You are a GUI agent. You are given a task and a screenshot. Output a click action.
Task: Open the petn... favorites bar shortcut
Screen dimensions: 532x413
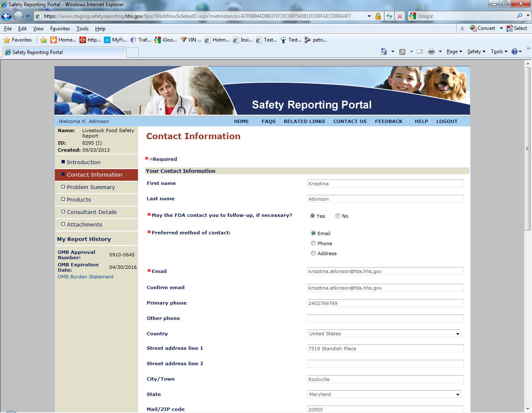(x=315, y=40)
